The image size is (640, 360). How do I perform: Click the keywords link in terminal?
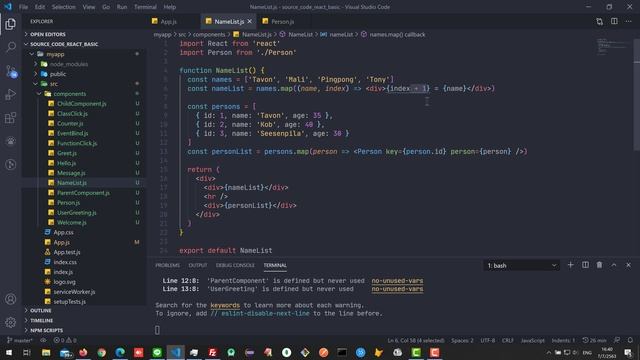tap(225, 305)
